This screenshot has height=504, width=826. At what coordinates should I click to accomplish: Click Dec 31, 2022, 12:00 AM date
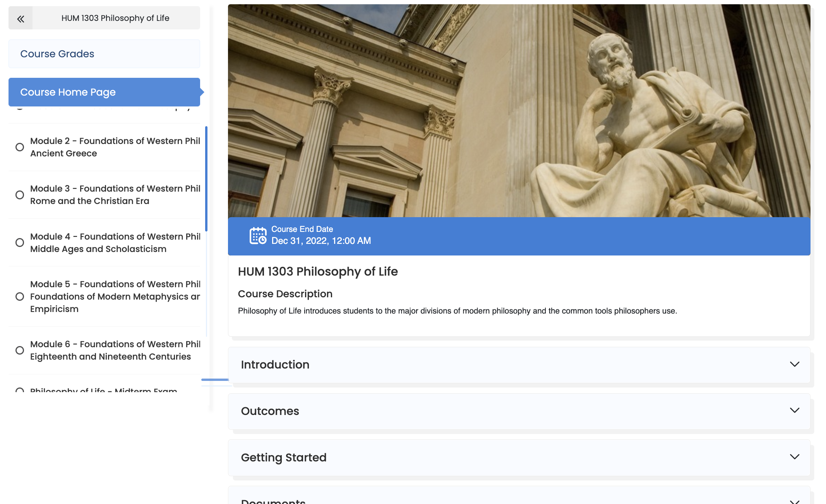point(321,241)
